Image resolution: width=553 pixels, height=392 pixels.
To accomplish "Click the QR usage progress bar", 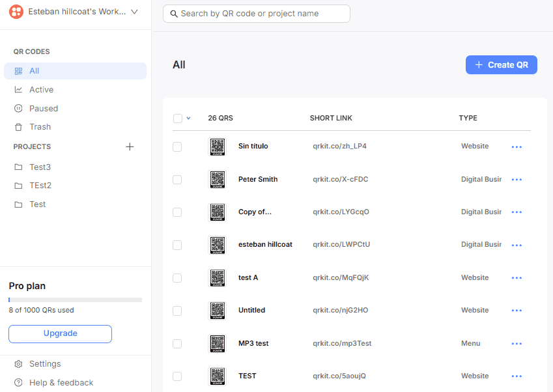I will pos(75,300).
